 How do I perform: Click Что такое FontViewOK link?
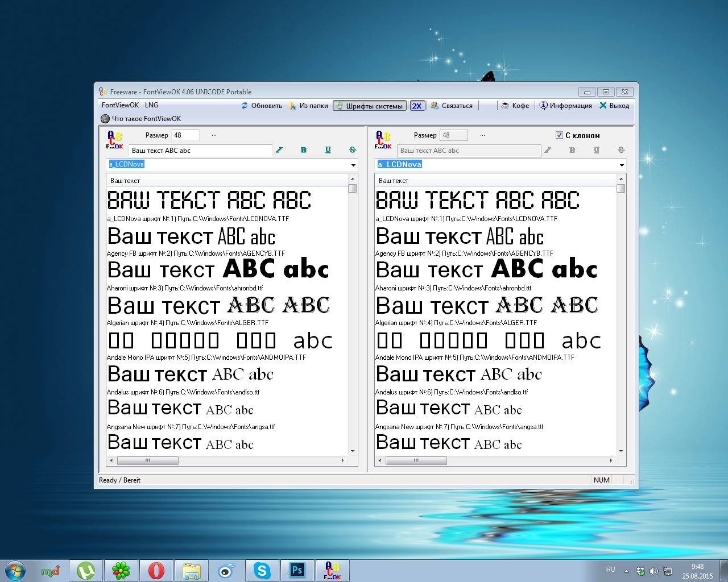(x=141, y=119)
